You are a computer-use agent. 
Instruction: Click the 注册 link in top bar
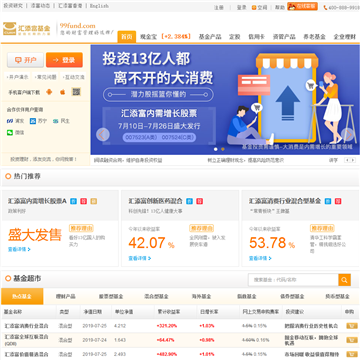(x=219, y=7)
